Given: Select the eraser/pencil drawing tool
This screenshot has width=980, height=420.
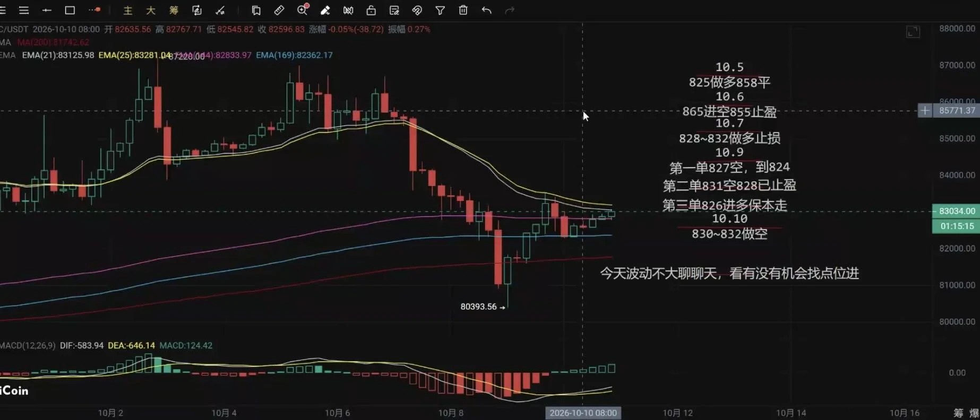Looking at the screenshot, I should coord(325,10).
